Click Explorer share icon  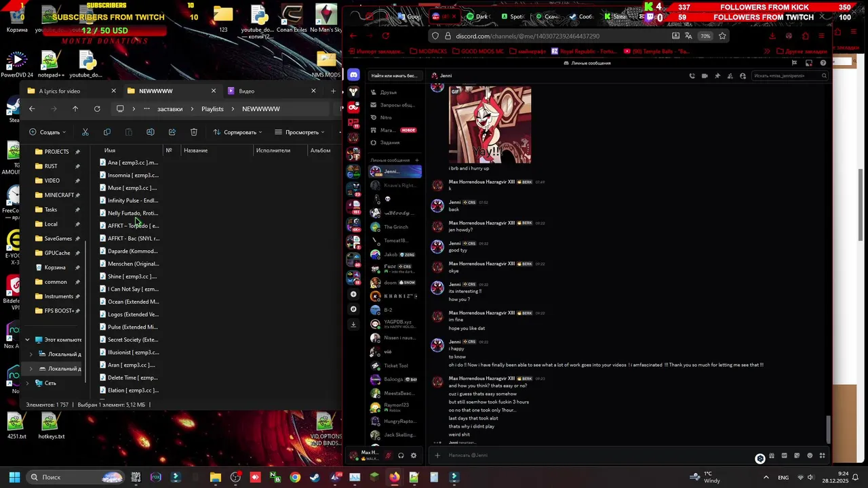pyautogui.click(x=172, y=132)
